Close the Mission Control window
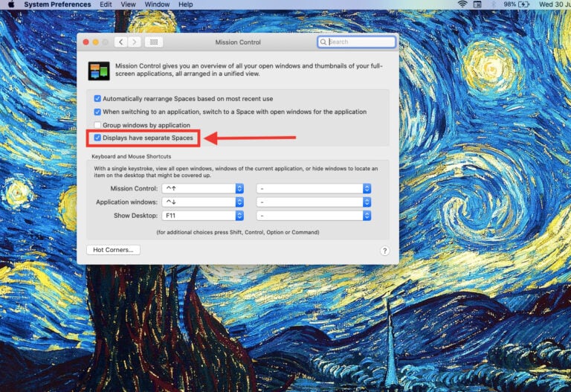 86,42
